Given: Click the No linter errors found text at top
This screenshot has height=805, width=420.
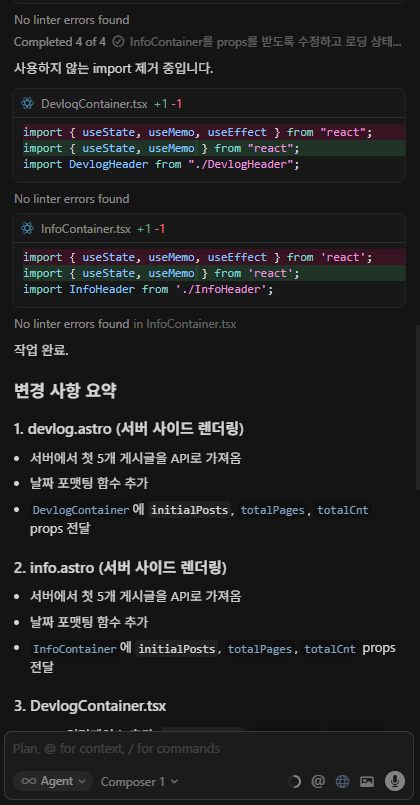Looking at the screenshot, I should pyautogui.click(x=71, y=20).
